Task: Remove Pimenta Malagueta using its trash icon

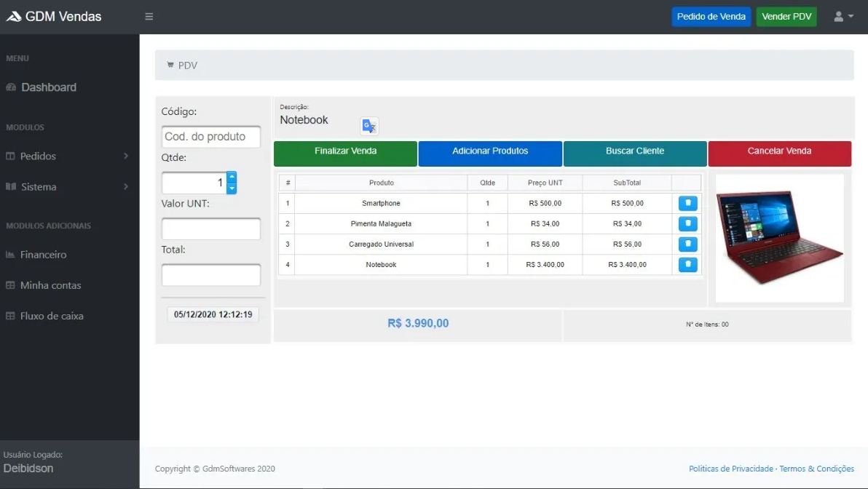Action: 687,224
